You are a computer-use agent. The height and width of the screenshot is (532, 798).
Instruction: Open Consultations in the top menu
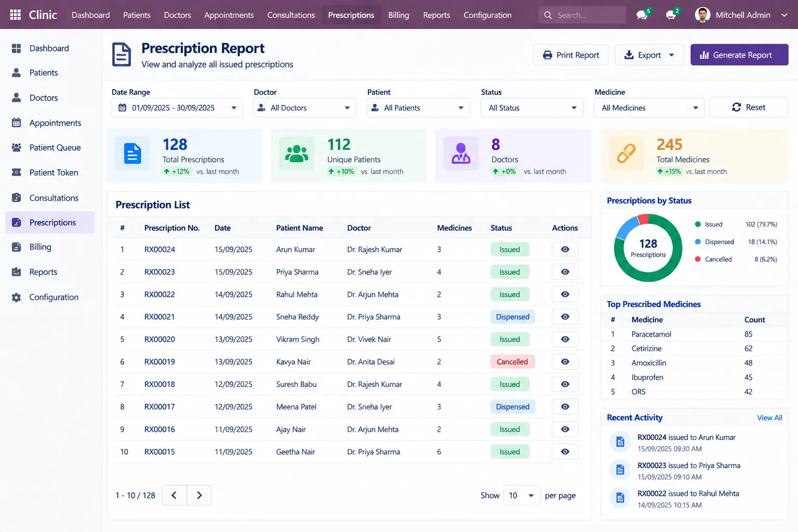tap(291, 15)
